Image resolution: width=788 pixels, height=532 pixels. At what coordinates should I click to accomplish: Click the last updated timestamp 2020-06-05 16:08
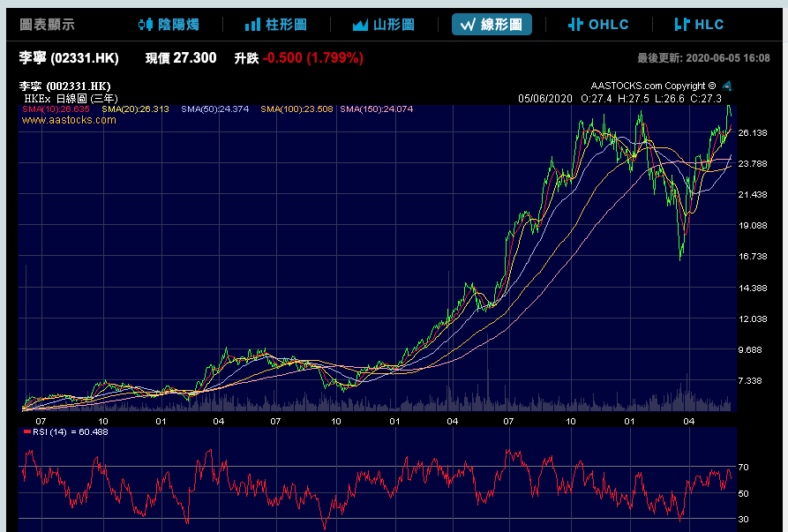tap(728, 58)
